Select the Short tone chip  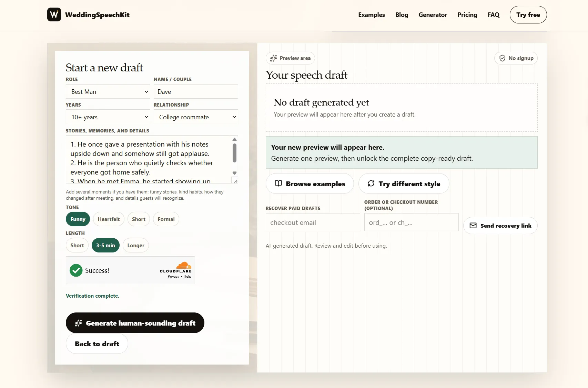coord(139,219)
